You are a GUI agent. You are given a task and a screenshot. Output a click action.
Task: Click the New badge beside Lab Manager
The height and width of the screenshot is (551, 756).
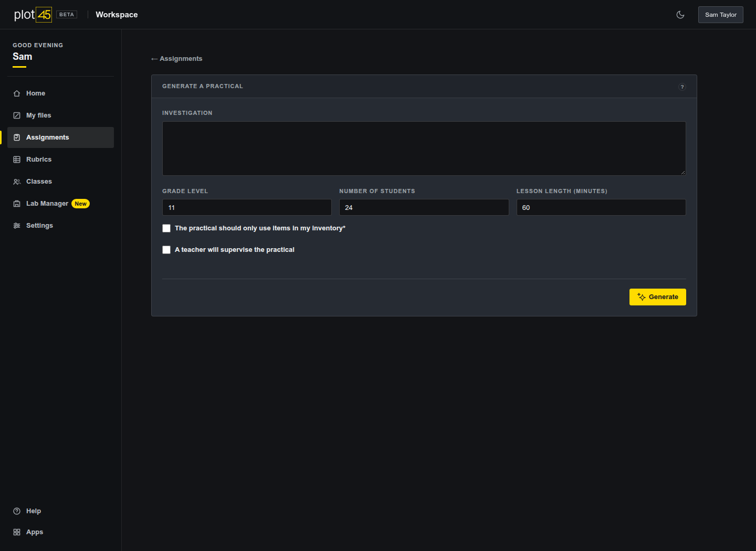(80, 204)
